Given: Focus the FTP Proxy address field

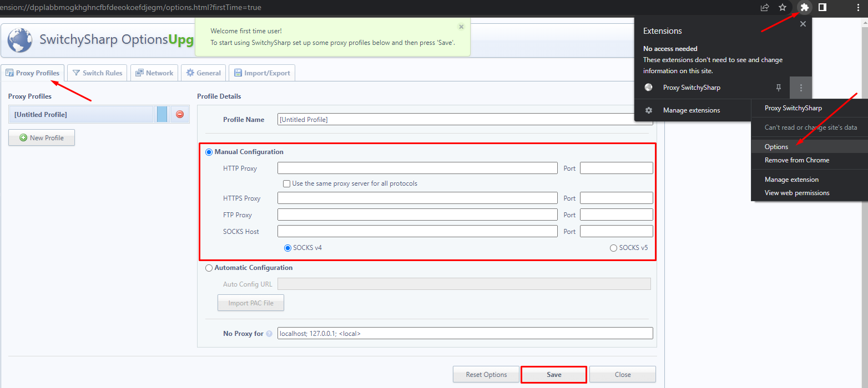Looking at the screenshot, I should [417, 215].
